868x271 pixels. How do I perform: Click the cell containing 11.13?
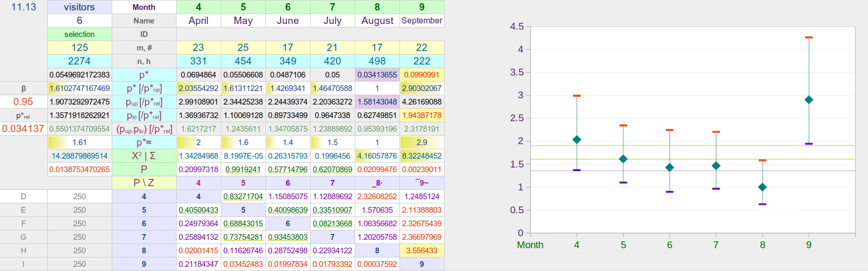pos(23,7)
